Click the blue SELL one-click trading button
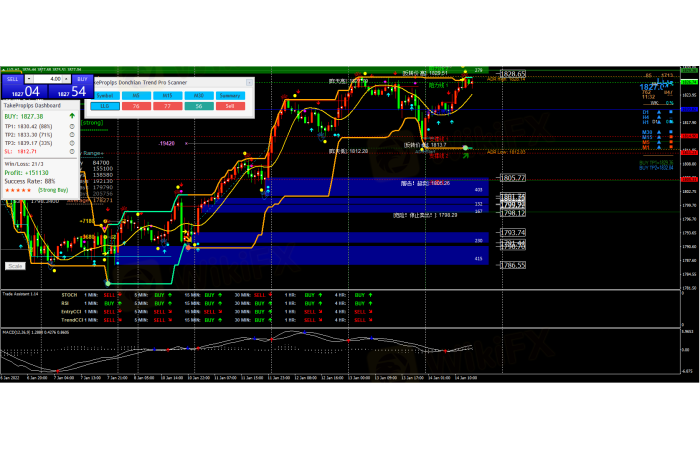 pyautogui.click(x=12, y=77)
